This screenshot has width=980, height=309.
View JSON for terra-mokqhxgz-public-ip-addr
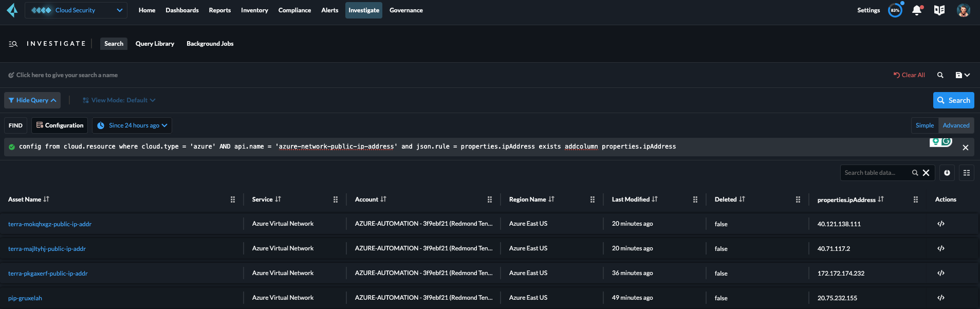click(x=941, y=224)
